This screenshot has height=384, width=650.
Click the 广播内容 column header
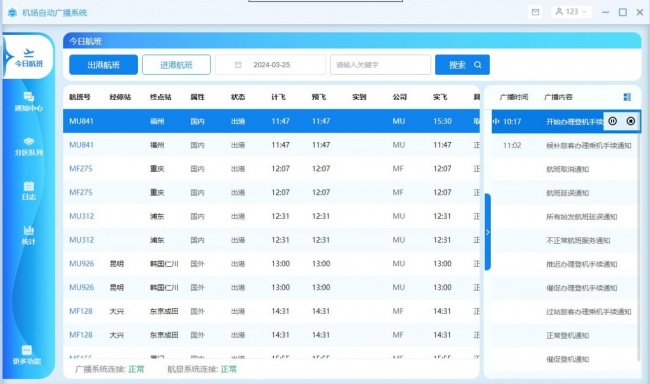pyautogui.click(x=558, y=97)
